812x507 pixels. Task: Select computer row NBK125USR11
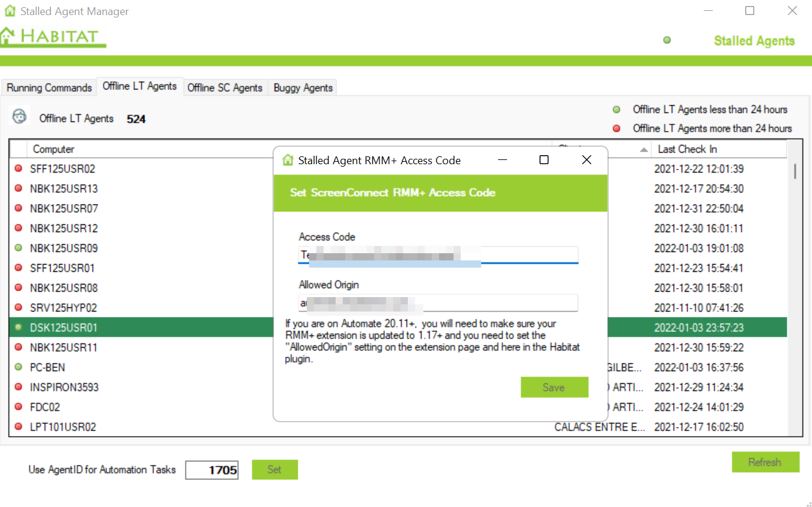[64, 348]
